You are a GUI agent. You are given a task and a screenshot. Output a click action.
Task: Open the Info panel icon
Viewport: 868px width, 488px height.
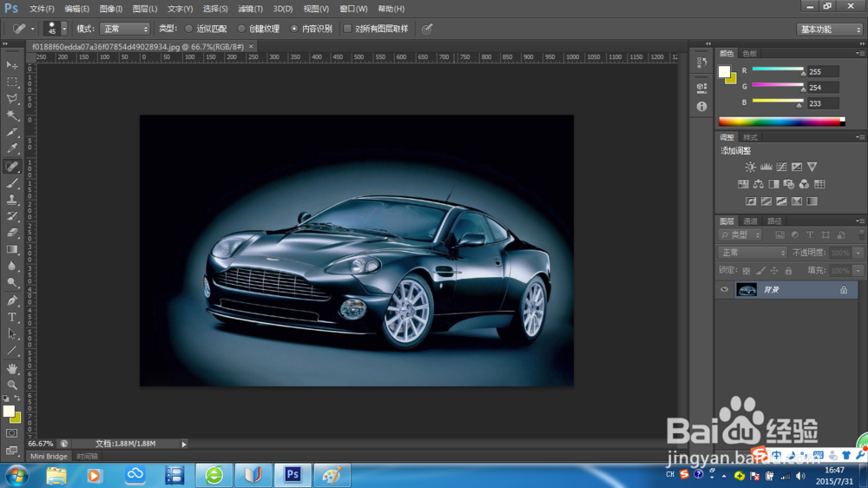(701, 106)
